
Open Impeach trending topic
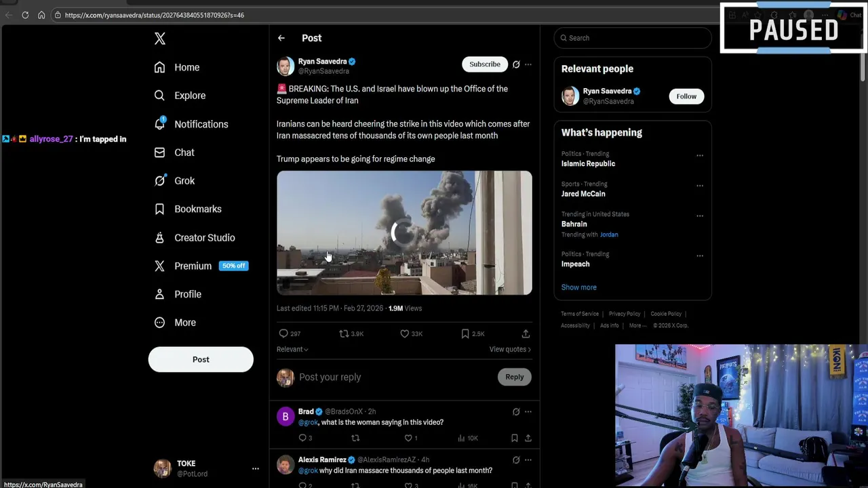pyautogui.click(x=575, y=264)
